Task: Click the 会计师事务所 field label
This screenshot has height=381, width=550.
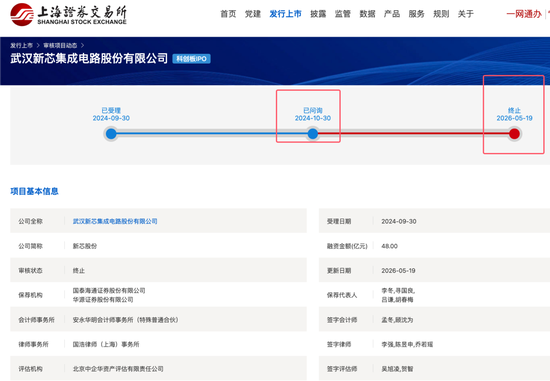Action: [36, 320]
